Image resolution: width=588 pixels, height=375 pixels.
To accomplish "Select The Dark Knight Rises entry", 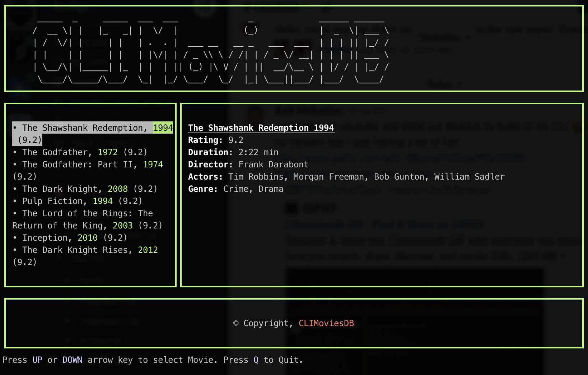I will click(85, 256).
